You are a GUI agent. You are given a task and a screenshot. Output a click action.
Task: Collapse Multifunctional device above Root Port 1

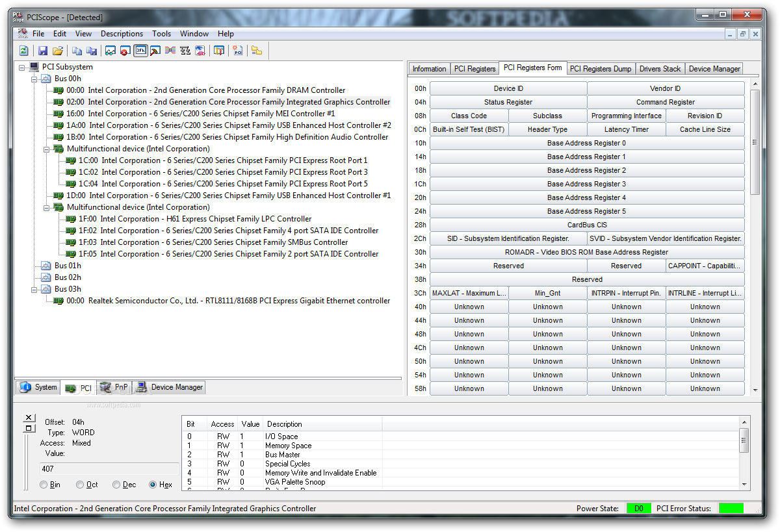point(47,149)
